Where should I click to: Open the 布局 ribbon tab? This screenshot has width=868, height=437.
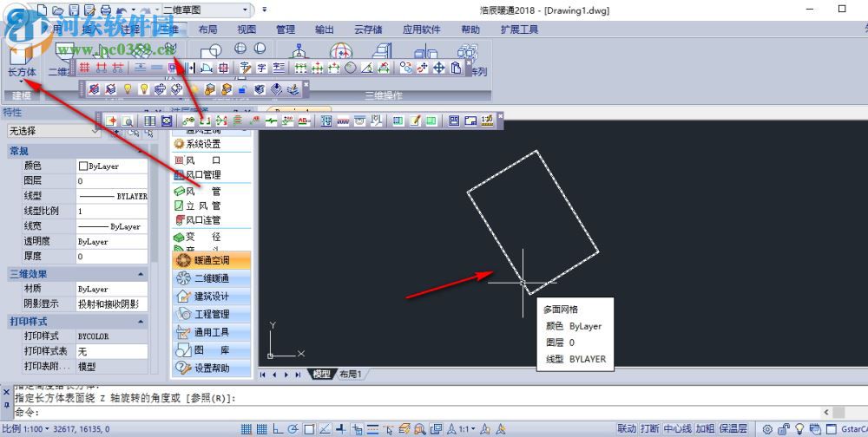coord(207,29)
